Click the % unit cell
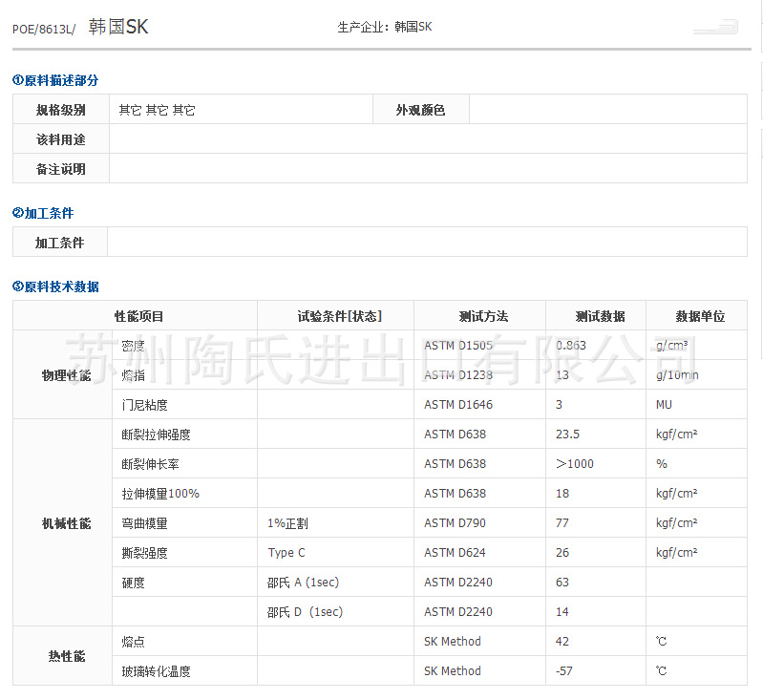Viewport: 763px width, 700px height. (x=697, y=464)
